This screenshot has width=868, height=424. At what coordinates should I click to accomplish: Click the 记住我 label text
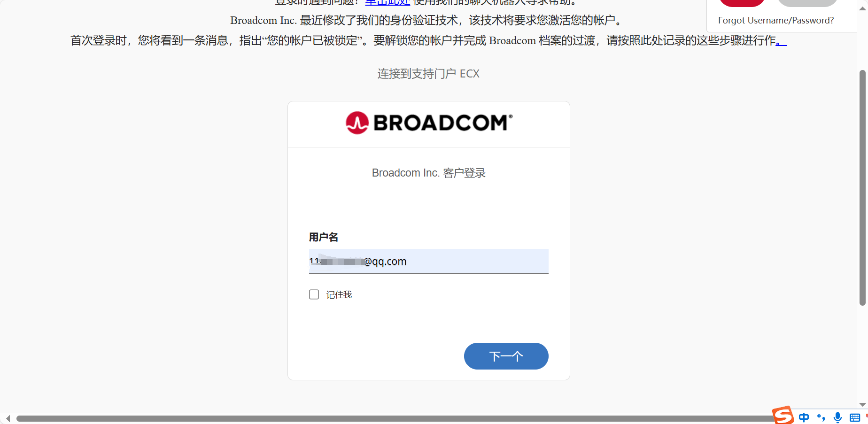(x=339, y=295)
